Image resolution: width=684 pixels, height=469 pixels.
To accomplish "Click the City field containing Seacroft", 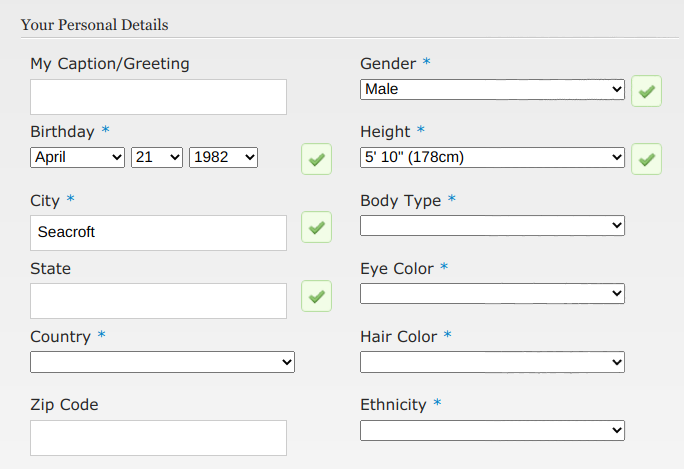I will click(158, 233).
